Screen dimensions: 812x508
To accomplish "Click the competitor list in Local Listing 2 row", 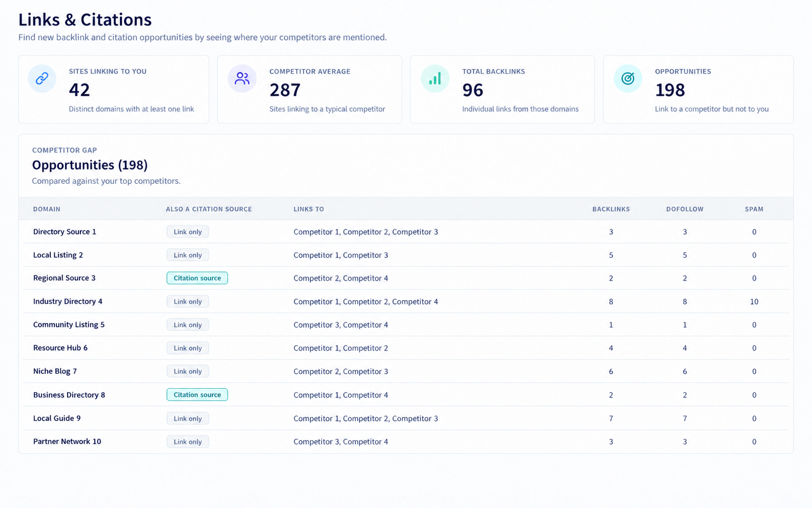I will click(340, 255).
